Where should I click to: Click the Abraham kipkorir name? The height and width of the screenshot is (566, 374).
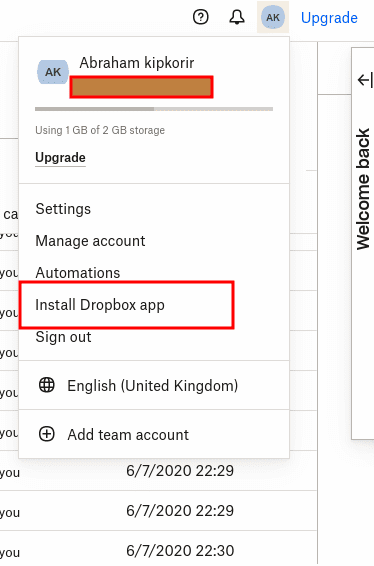[x=137, y=63]
